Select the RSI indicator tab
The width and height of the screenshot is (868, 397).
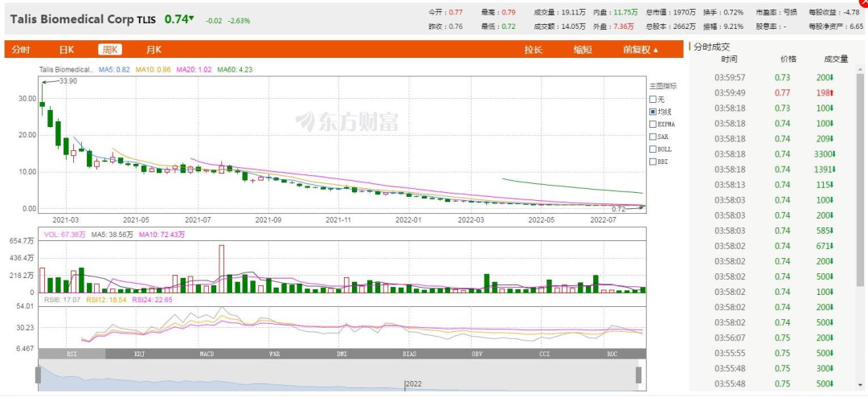click(72, 354)
